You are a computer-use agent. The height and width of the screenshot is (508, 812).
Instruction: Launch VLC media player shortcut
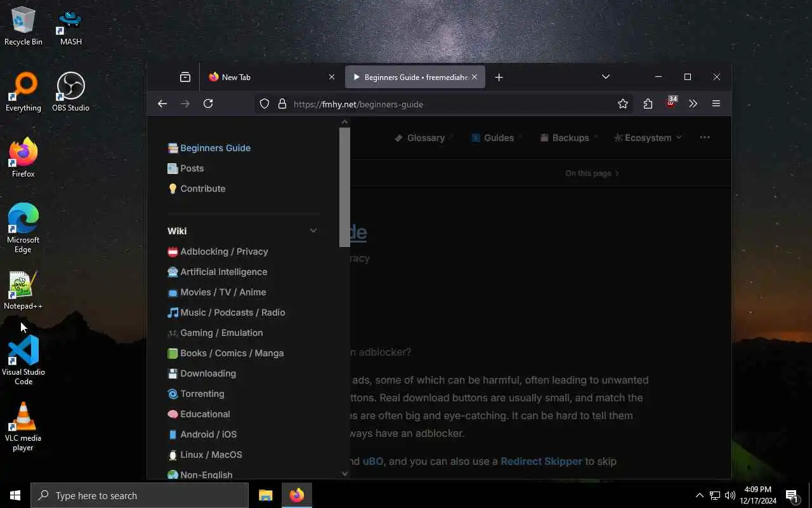tap(23, 427)
